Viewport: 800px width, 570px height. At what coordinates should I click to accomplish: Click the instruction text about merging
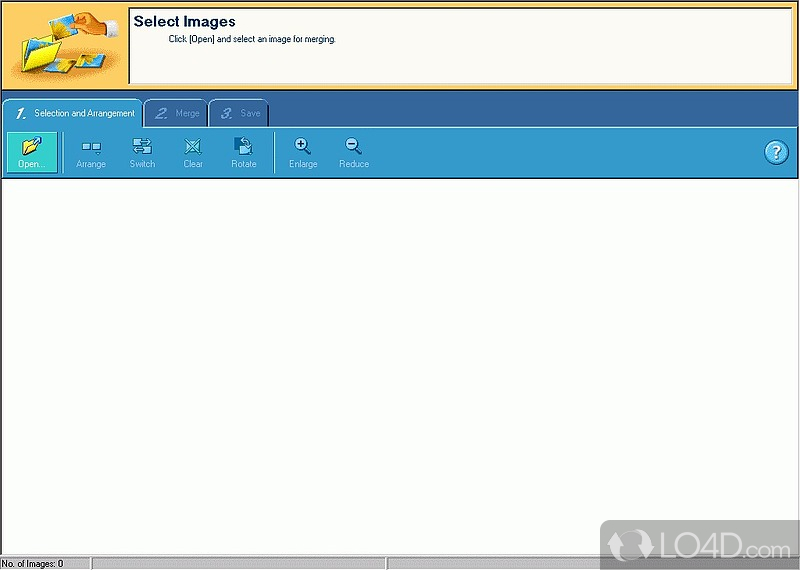(x=252, y=39)
